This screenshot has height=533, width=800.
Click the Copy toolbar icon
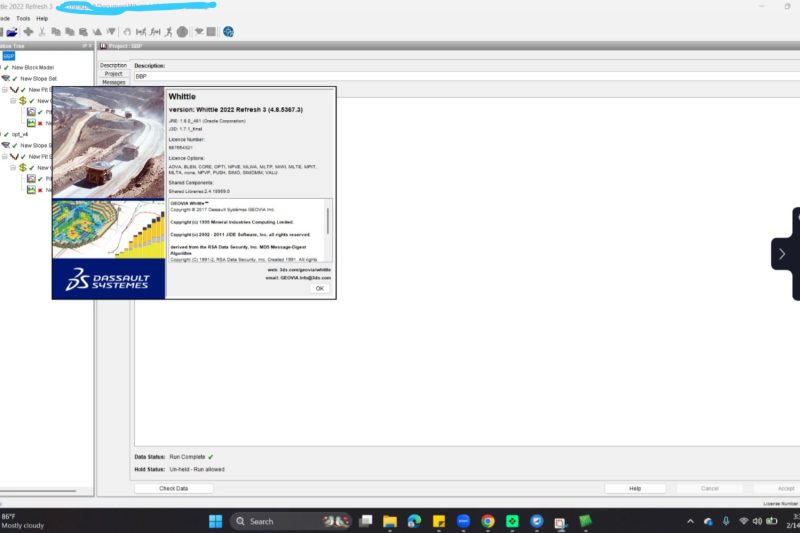[56, 32]
